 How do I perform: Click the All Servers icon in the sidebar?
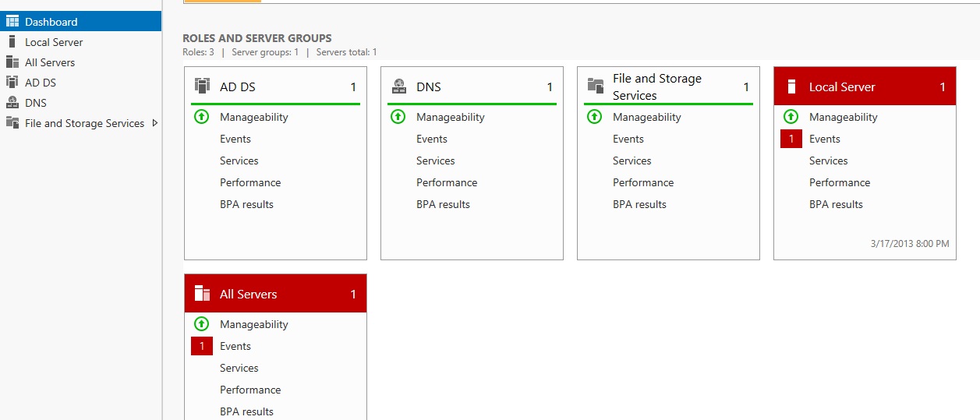click(x=12, y=62)
